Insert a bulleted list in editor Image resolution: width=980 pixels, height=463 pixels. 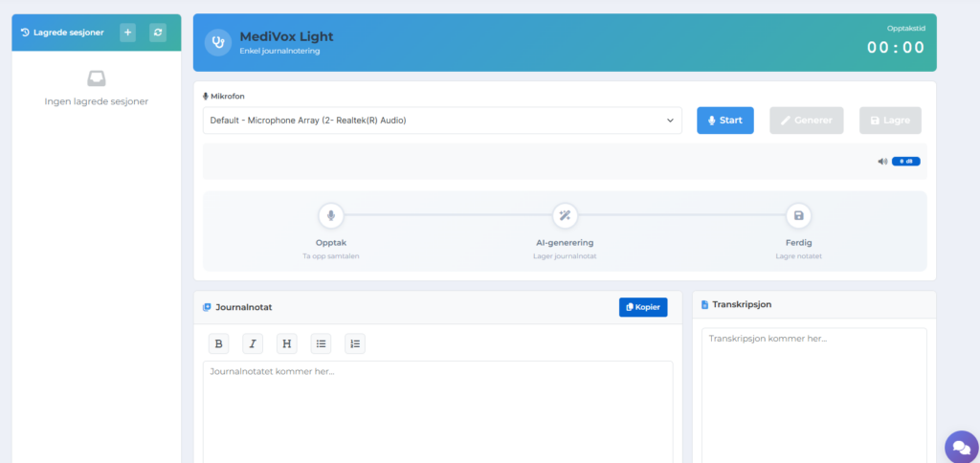coord(321,343)
